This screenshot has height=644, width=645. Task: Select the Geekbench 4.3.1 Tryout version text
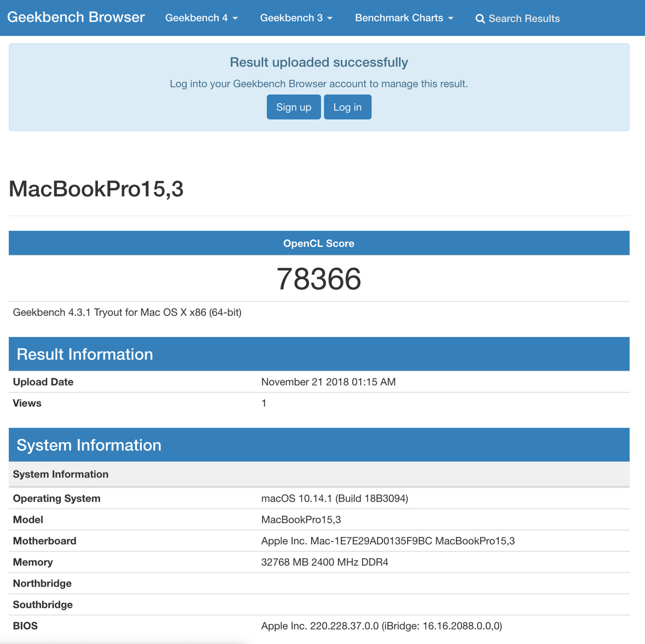(127, 312)
